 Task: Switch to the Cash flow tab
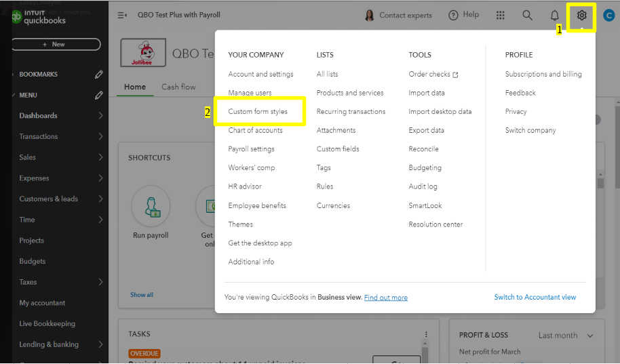tap(178, 87)
